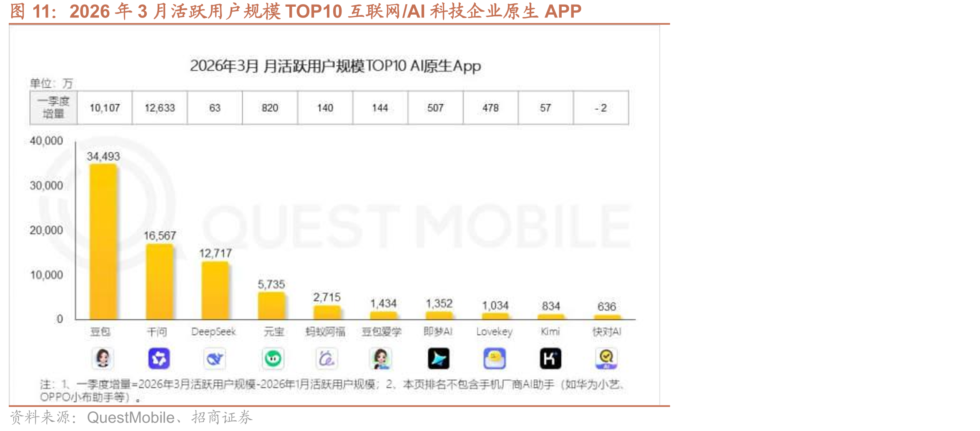Click the table cell showing 820
The image size is (980, 431).
coord(270,108)
